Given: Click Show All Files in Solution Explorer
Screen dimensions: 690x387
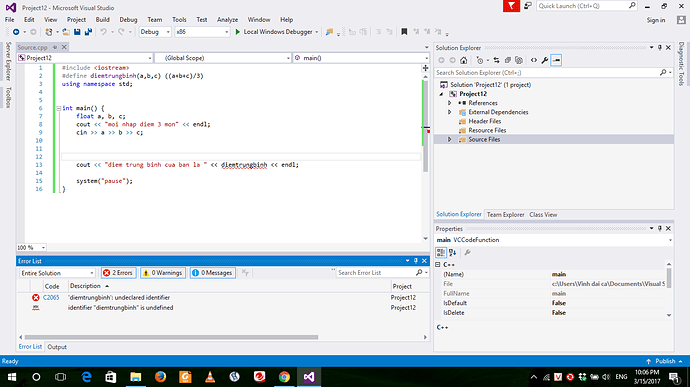Looking at the screenshot, I should [x=519, y=60].
